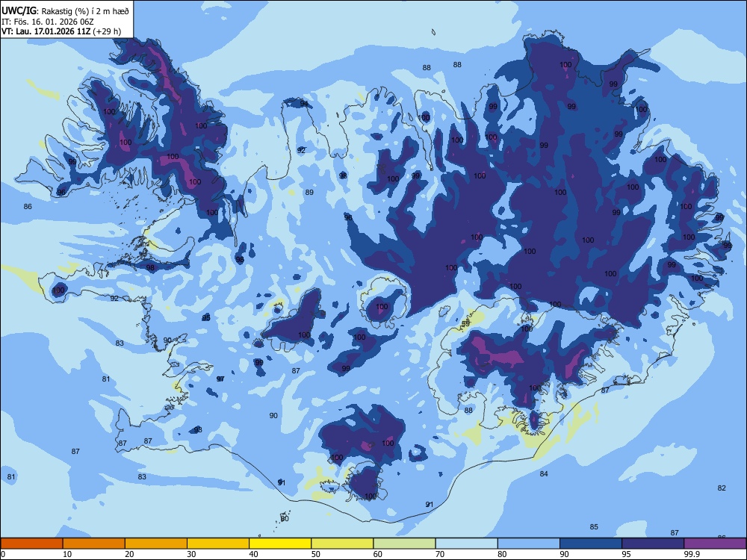Click the 90–95 dark blue legend swatch
Viewport: 747px width, 560px height.
point(591,544)
